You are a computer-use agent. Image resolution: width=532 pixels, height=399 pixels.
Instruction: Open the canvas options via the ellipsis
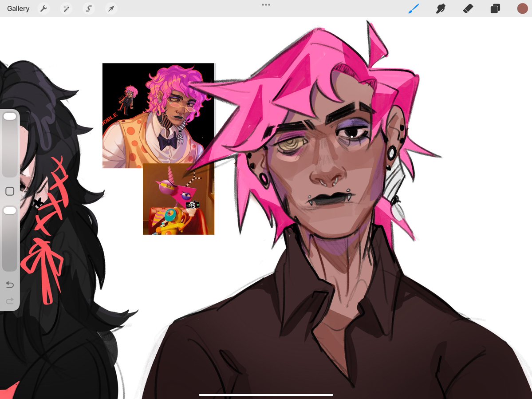pos(266,4)
